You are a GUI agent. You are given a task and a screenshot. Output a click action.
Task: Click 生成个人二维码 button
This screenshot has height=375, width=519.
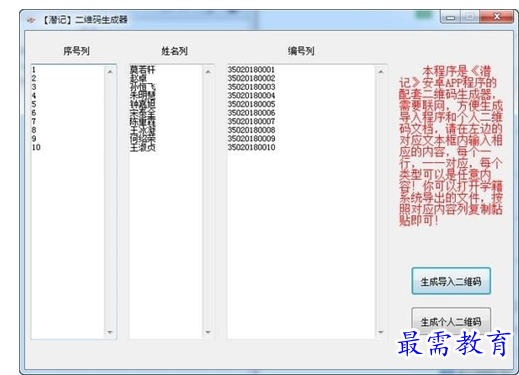coord(451,322)
